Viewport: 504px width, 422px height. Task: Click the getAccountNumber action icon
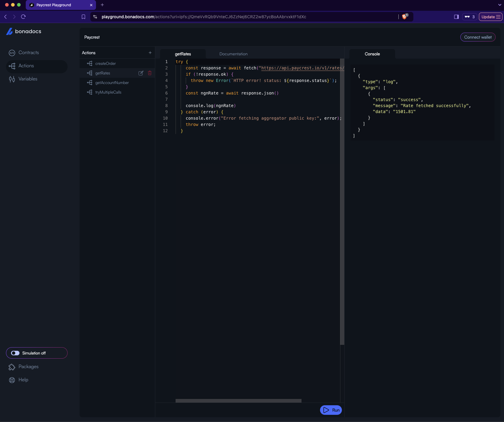[x=90, y=83]
